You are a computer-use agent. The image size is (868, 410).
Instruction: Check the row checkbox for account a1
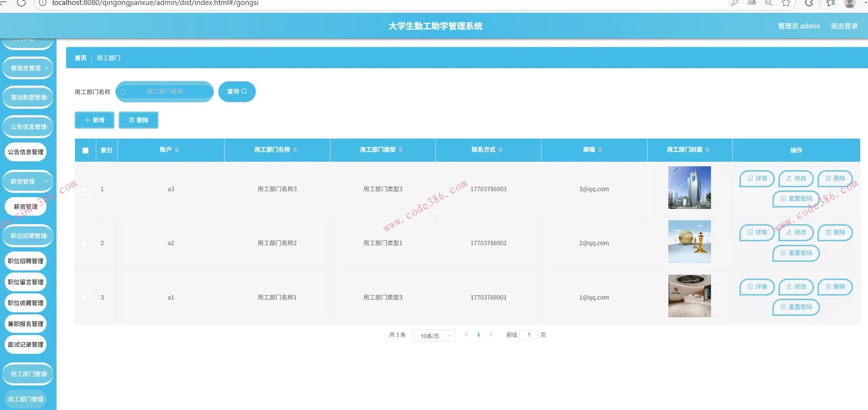[x=85, y=297]
